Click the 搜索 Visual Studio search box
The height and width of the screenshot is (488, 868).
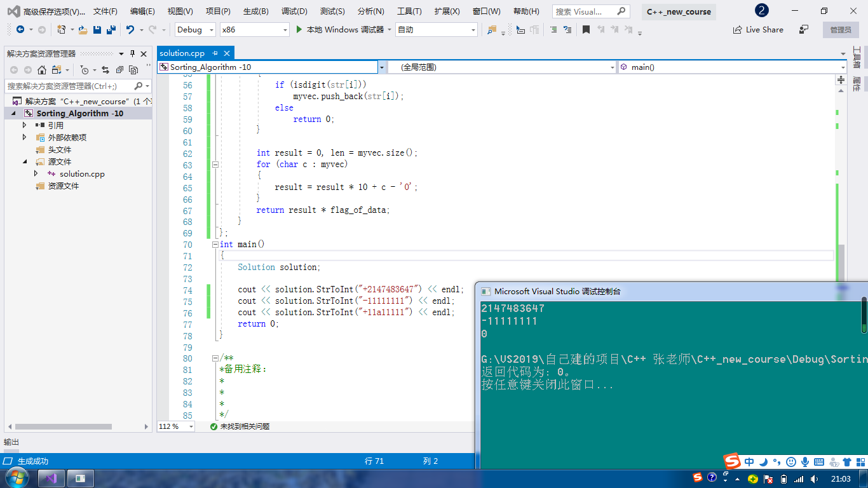[x=591, y=11]
